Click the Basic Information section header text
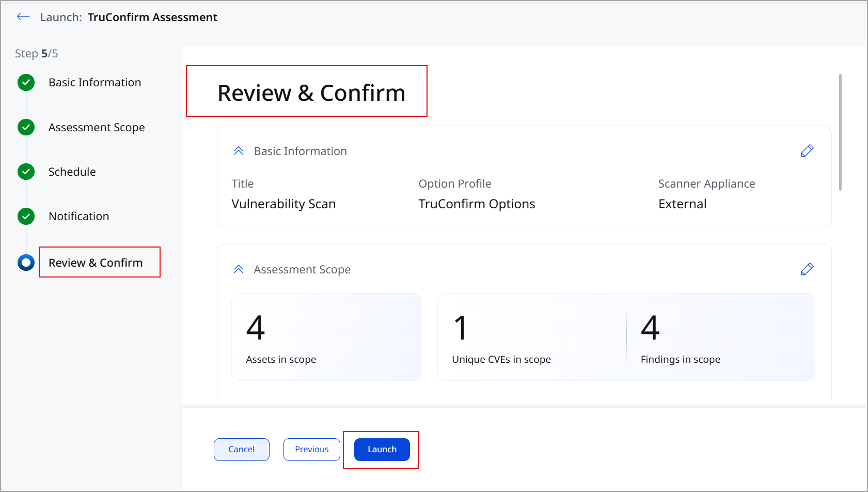The image size is (868, 492). [x=301, y=151]
